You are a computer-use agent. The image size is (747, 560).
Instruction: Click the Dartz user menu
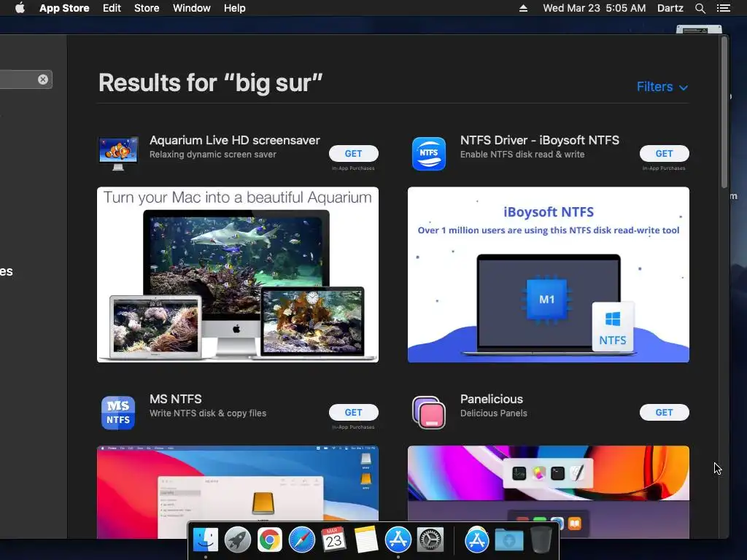(x=670, y=8)
